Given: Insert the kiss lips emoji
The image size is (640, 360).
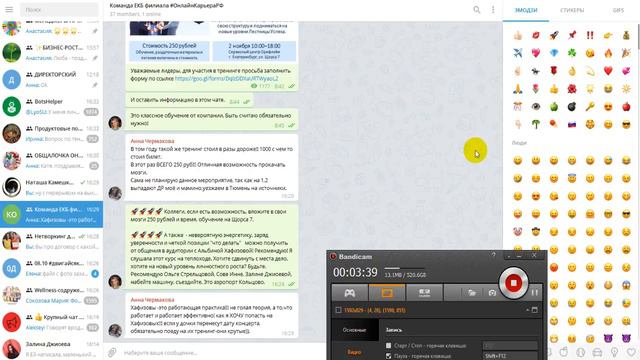Looking at the screenshot, I should click(x=536, y=36).
